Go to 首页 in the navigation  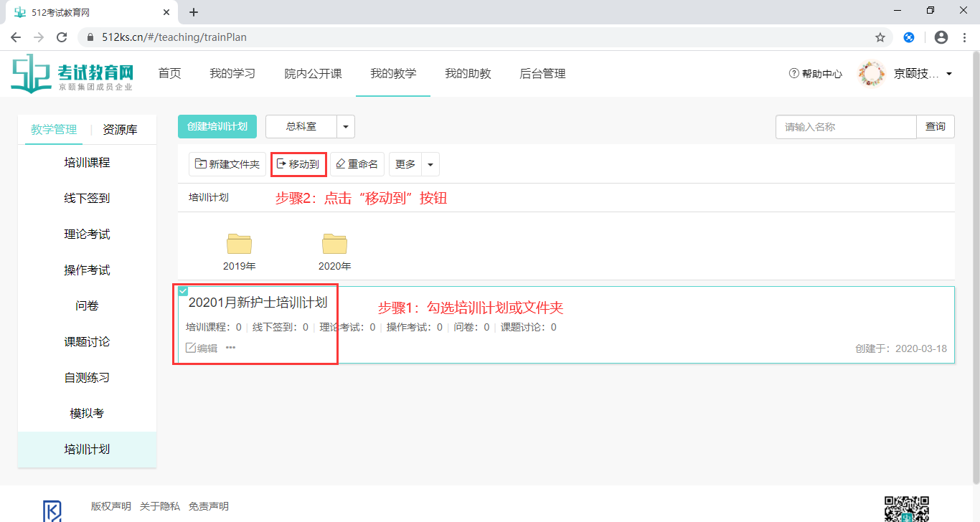(x=169, y=73)
